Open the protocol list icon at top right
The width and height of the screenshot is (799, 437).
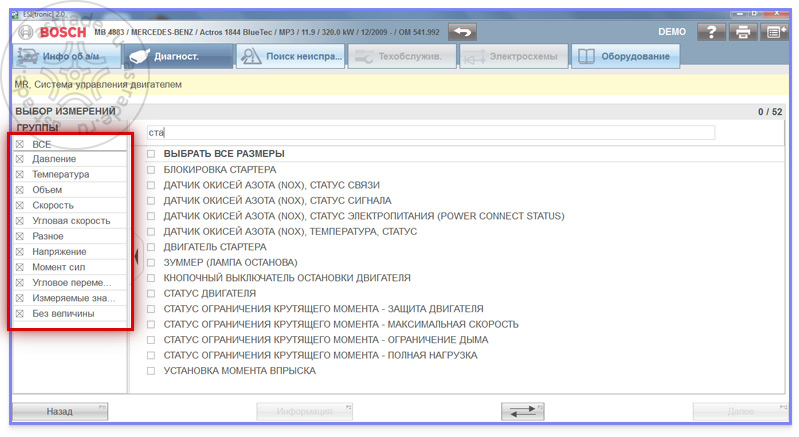(774, 32)
